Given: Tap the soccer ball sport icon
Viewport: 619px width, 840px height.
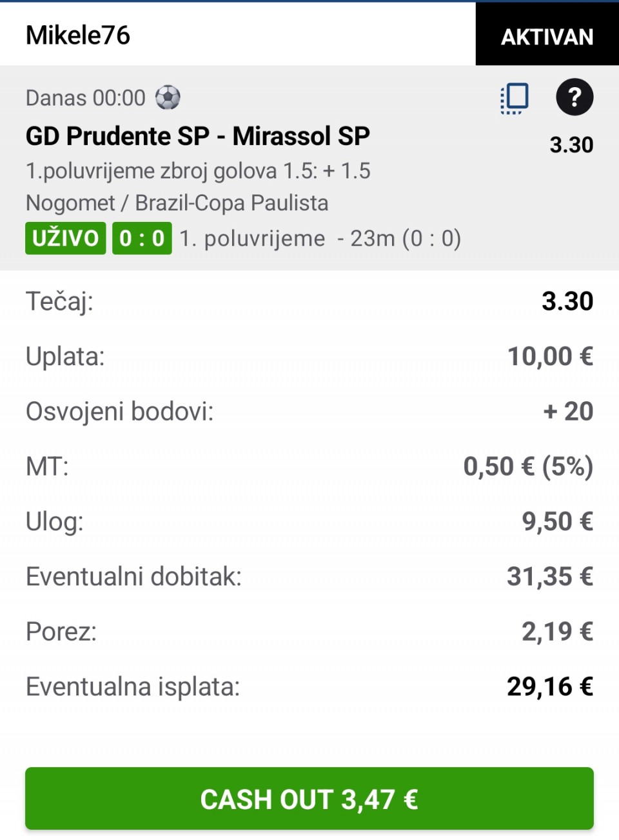Looking at the screenshot, I should point(168,98).
